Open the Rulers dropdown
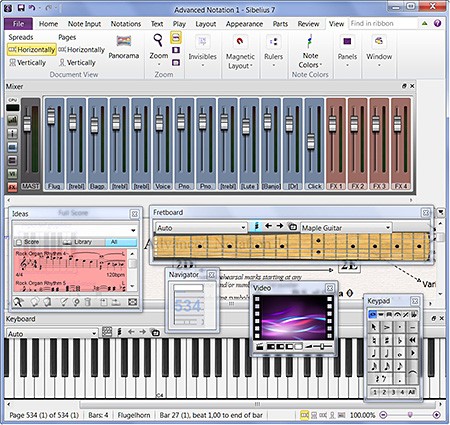 point(273,50)
